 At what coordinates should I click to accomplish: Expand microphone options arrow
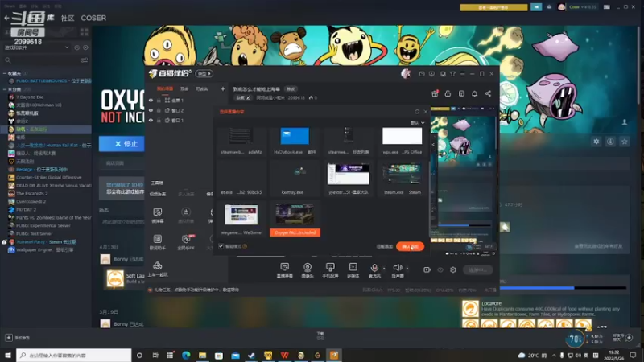[x=384, y=269]
